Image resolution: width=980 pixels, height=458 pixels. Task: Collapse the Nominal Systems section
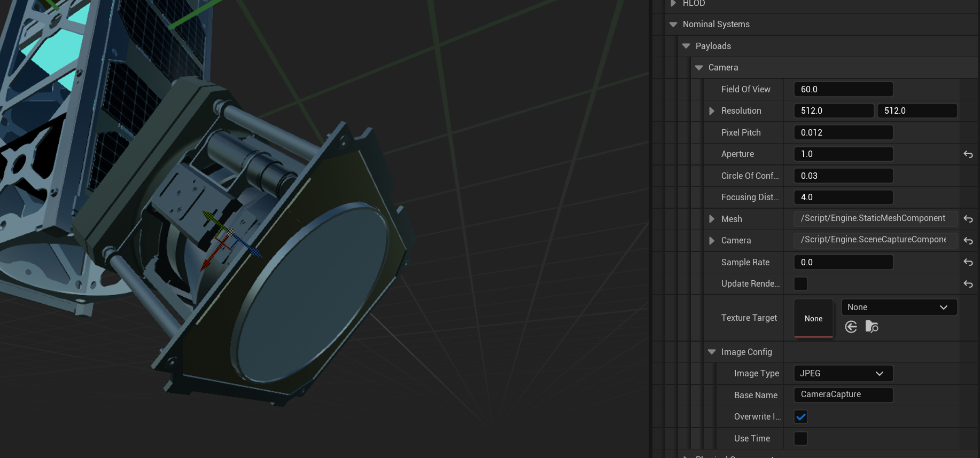[x=673, y=25]
